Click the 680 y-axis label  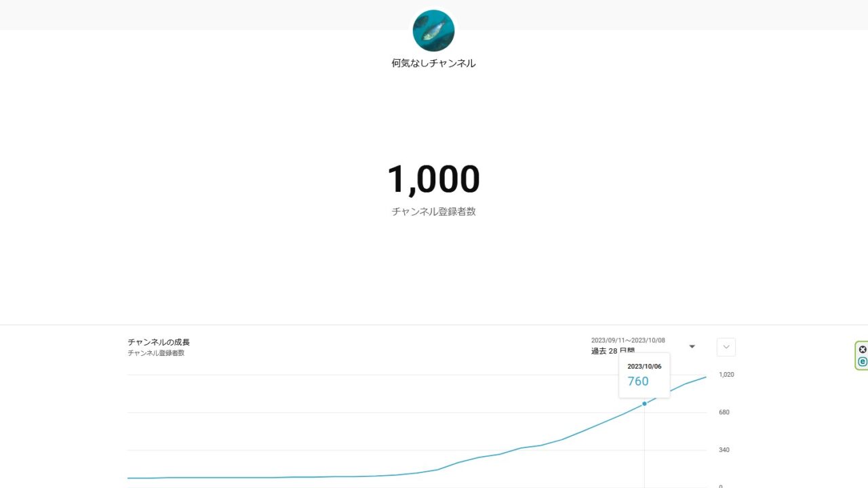(x=724, y=412)
